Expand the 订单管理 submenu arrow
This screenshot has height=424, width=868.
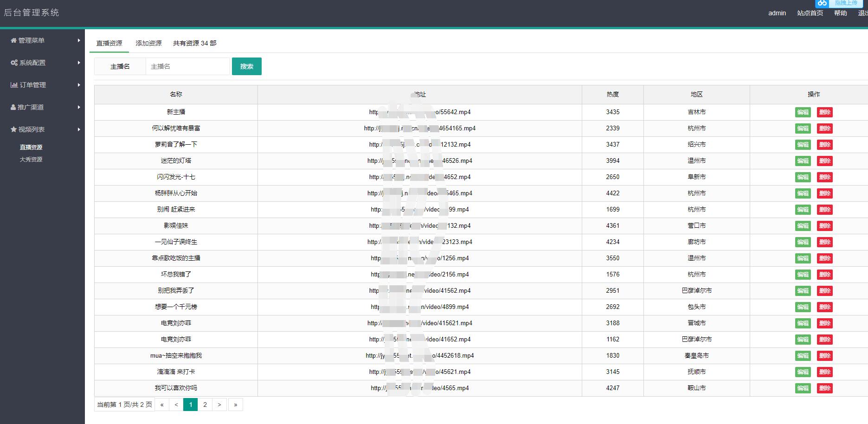[x=79, y=85]
